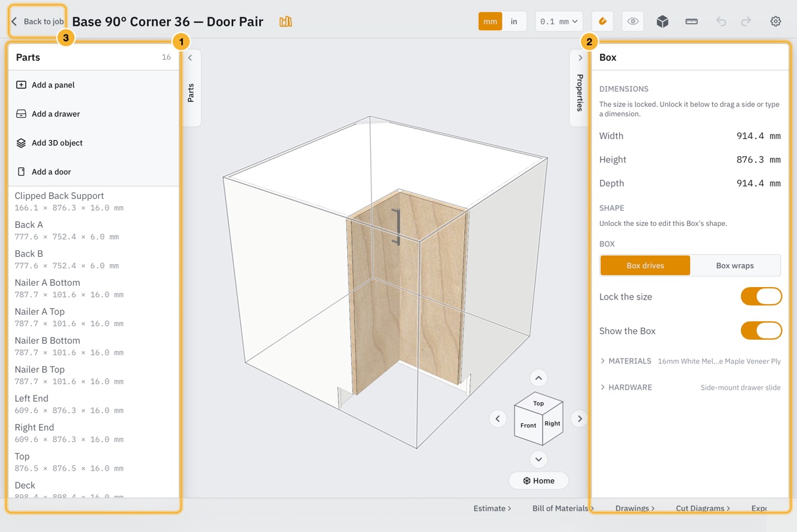Open the Cut Diagrams tab
Image resolution: width=797 pixels, height=532 pixels.
(x=703, y=508)
